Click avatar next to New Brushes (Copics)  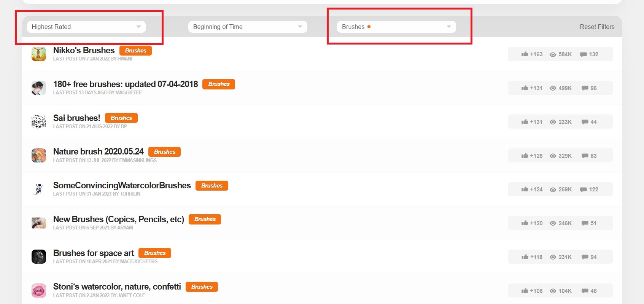[x=39, y=223]
